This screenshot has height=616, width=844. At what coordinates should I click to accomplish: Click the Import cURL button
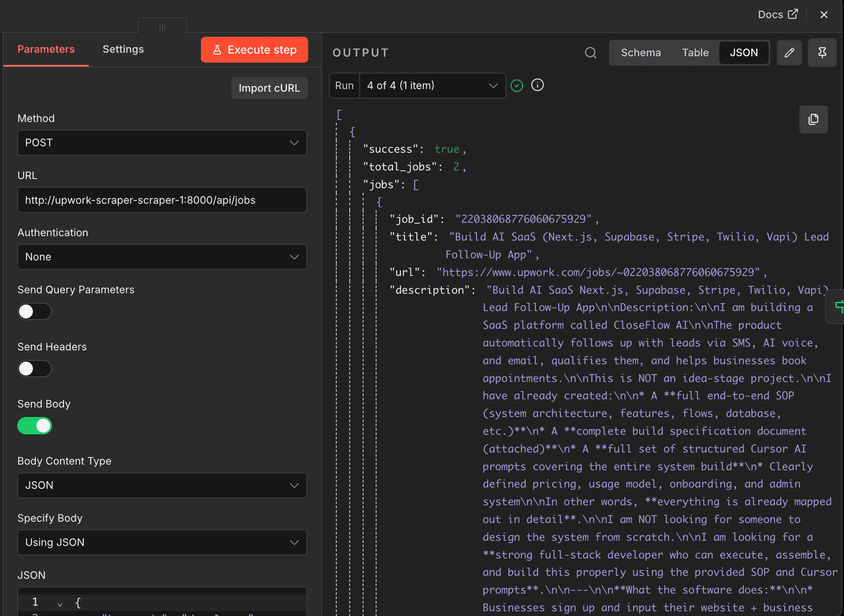click(x=269, y=88)
